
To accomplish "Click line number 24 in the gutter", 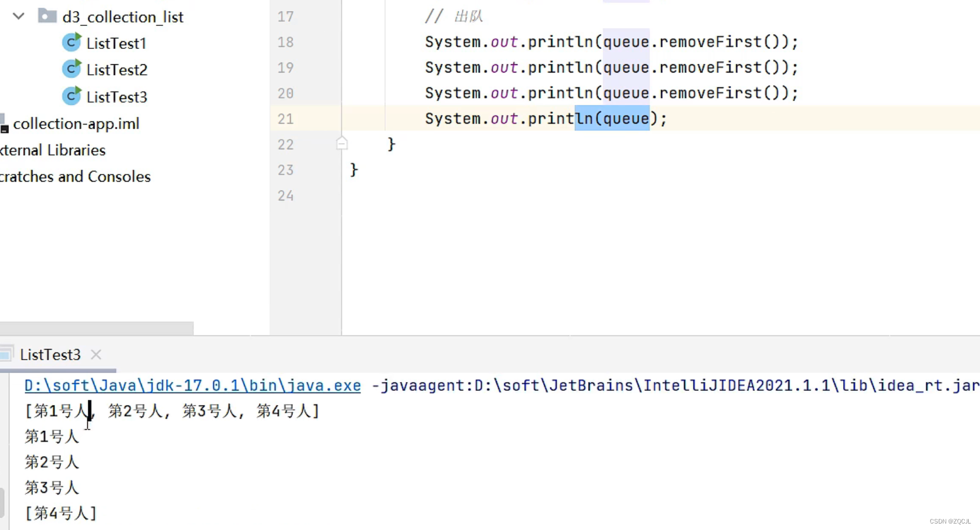I will (285, 196).
